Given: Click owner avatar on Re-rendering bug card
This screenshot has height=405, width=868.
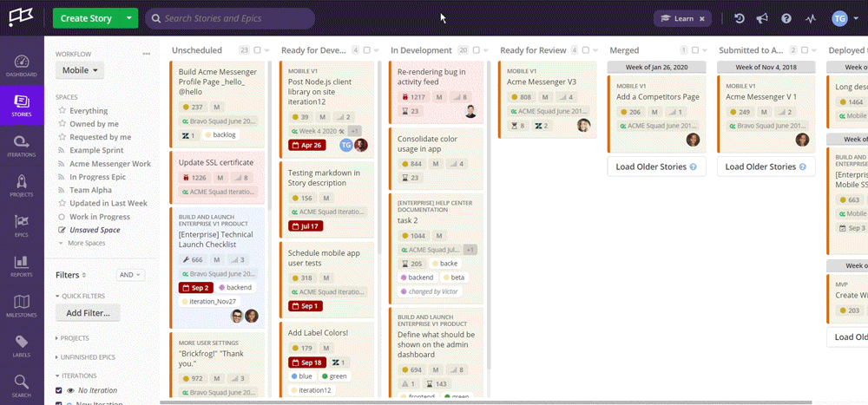Looking at the screenshot, I should coord(470,111).
